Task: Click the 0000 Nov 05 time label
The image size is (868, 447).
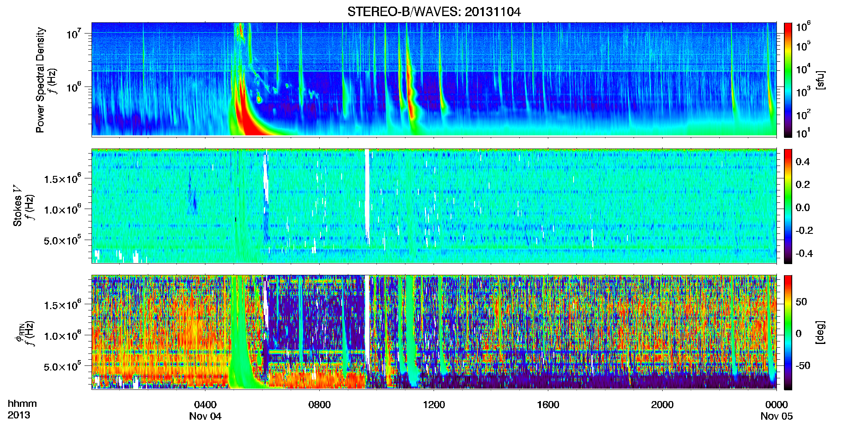Action: pyautogui.click(x=776, y=410)
